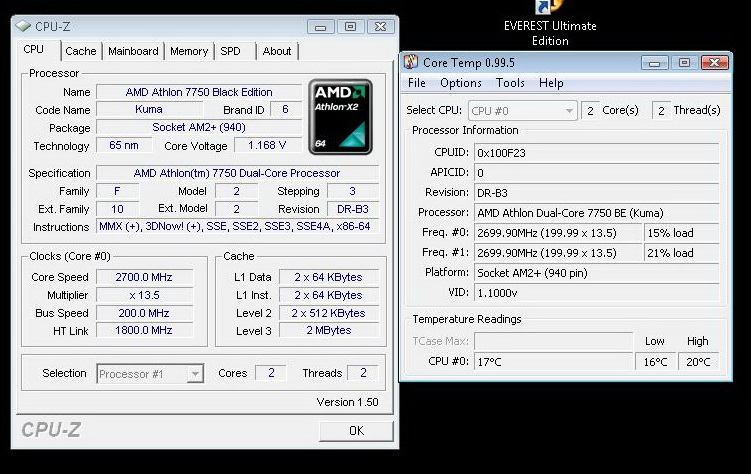Screen dimensions: 751x474
Task: Click the 15% load field
Action: click(682, 233)
